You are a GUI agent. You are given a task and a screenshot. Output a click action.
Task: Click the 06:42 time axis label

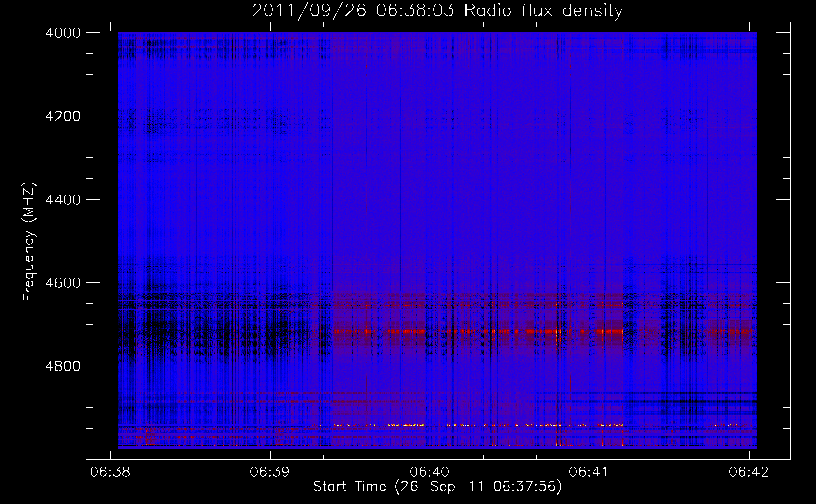749,472
